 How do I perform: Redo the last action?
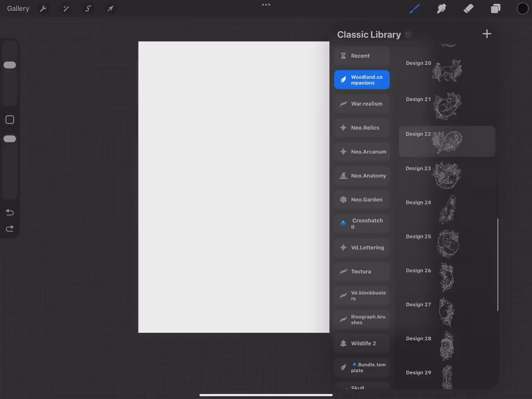click(10, 229)
